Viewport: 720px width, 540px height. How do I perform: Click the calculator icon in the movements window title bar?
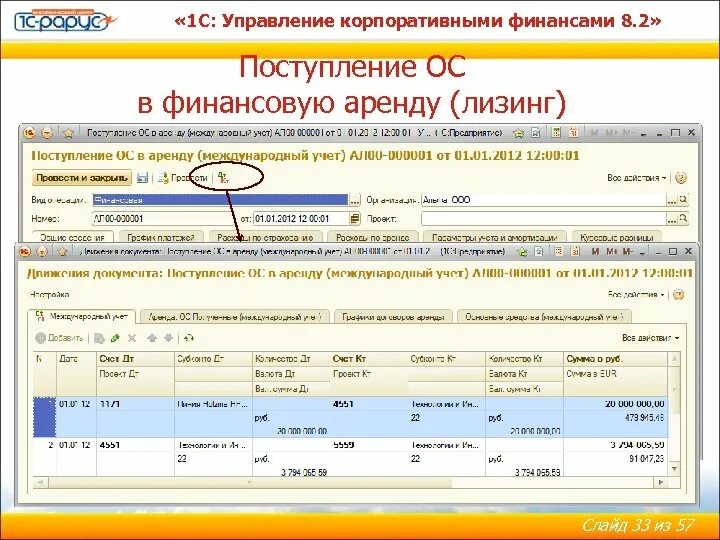tap(558, 252)
